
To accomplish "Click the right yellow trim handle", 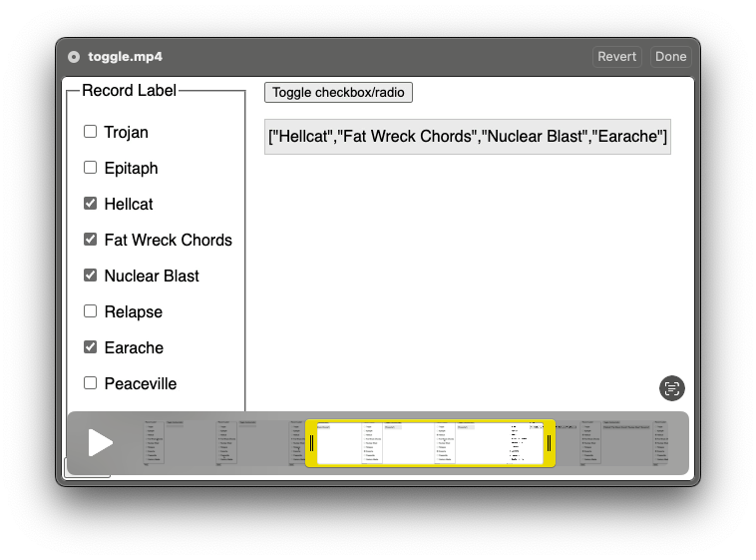I will click(x=550, y=443).
